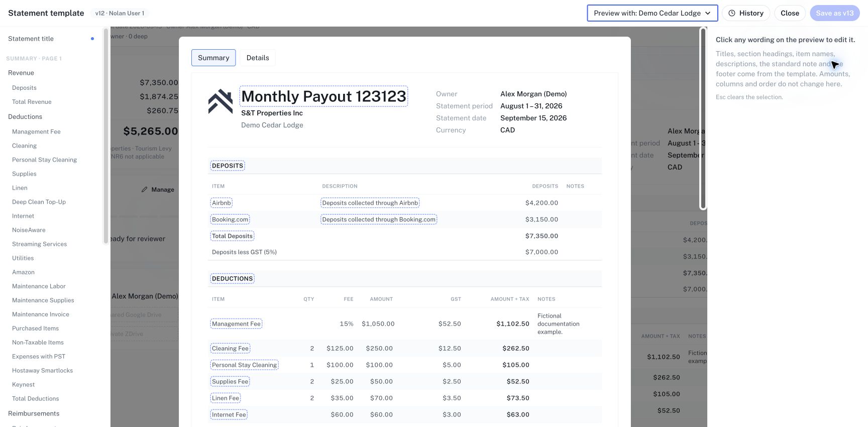Edit the Booking.com item name

click(x=230, y=220)
